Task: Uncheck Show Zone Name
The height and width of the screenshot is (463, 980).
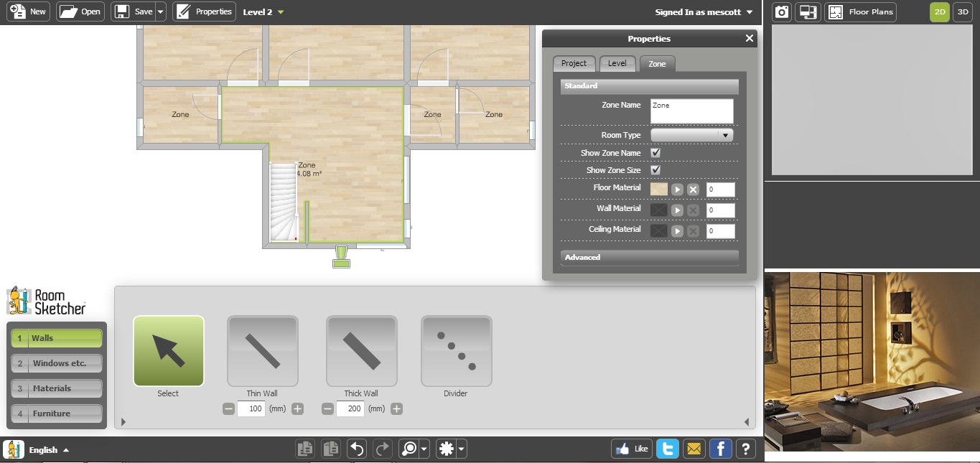Action: point(655,152)
